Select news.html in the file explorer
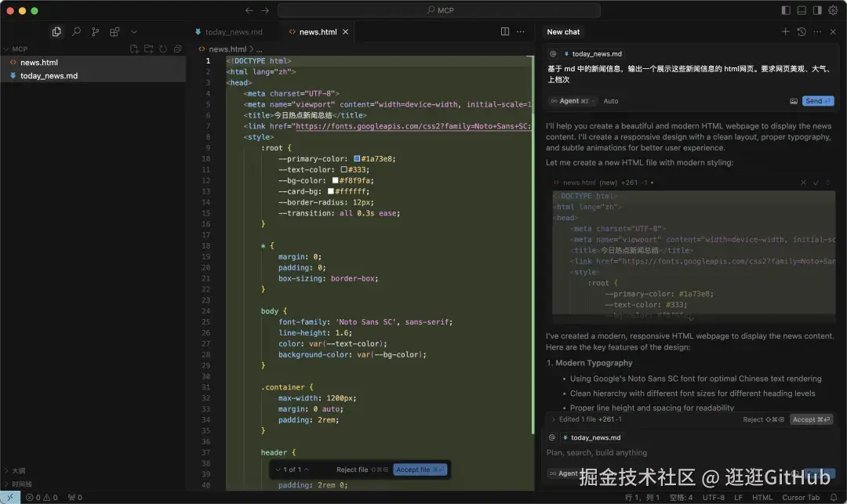The width and height of the screenshot is (847, 504). [x=93, y=62]
